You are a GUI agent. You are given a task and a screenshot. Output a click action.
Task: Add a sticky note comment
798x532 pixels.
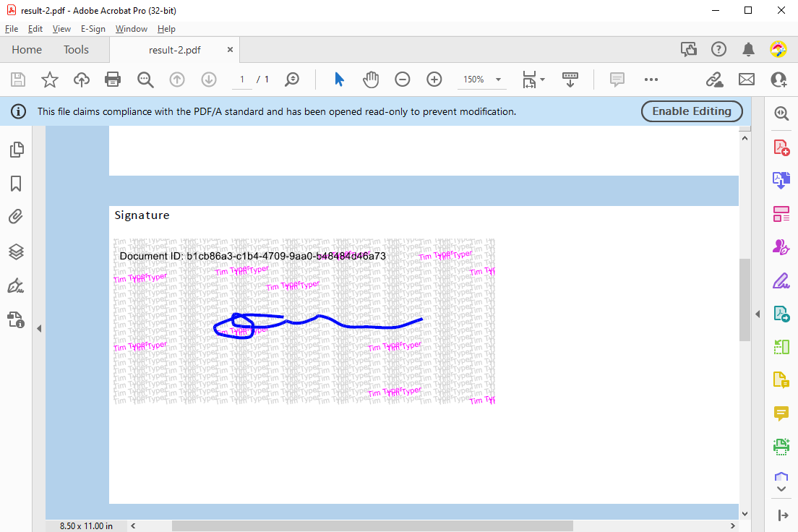pos(617,80)
